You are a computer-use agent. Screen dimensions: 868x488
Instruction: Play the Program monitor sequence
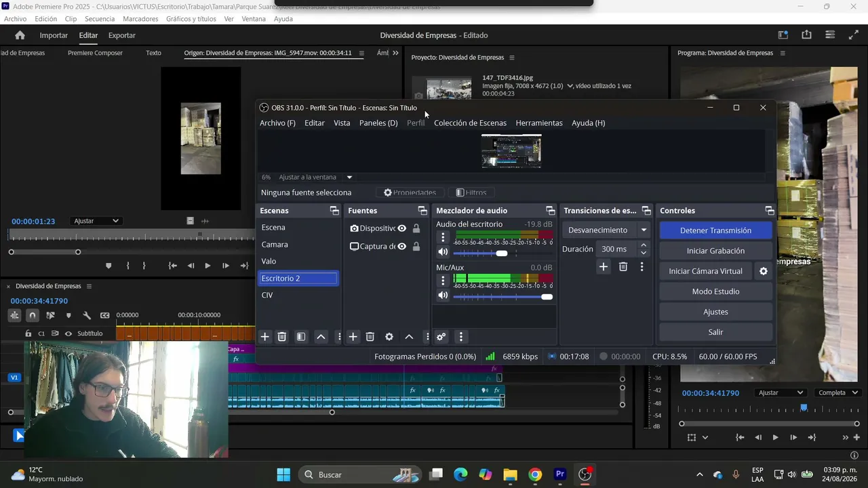click(775, 438)
